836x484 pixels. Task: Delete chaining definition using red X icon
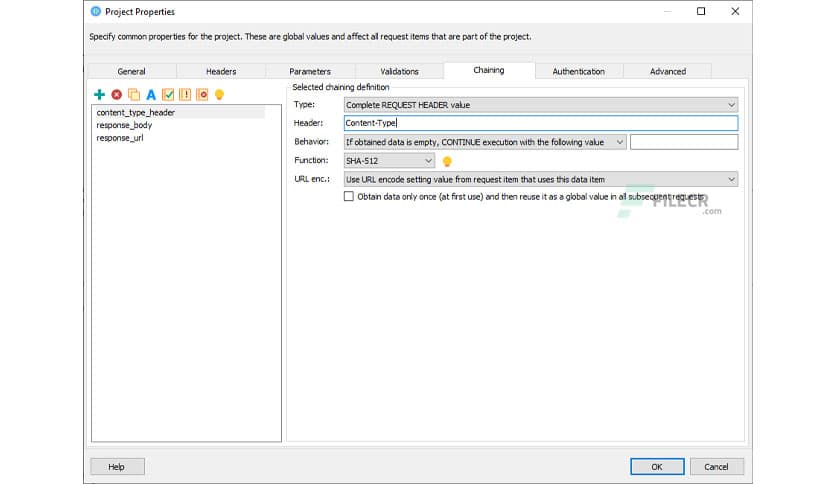(116, 94)
